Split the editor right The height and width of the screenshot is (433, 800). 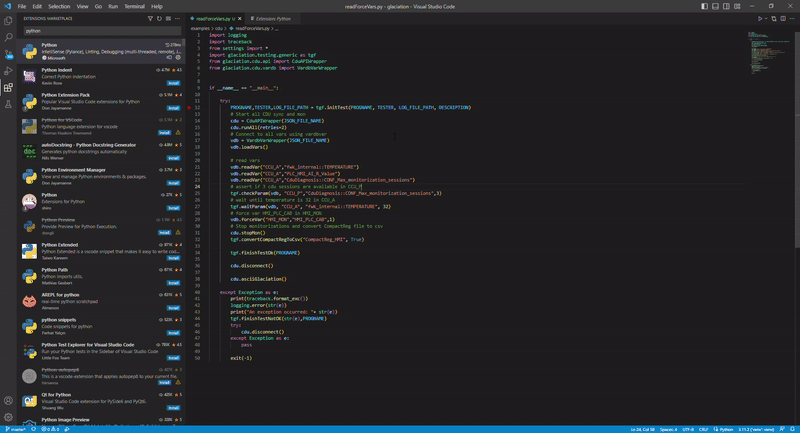783,19
